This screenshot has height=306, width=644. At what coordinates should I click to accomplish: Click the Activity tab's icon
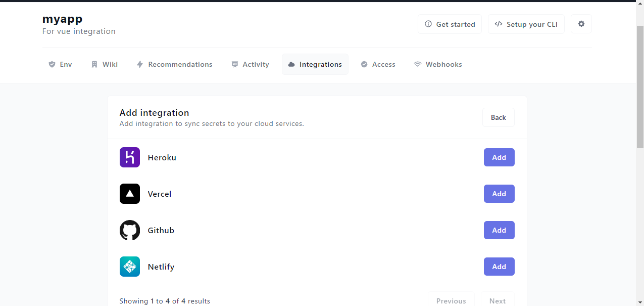(234, 64)
